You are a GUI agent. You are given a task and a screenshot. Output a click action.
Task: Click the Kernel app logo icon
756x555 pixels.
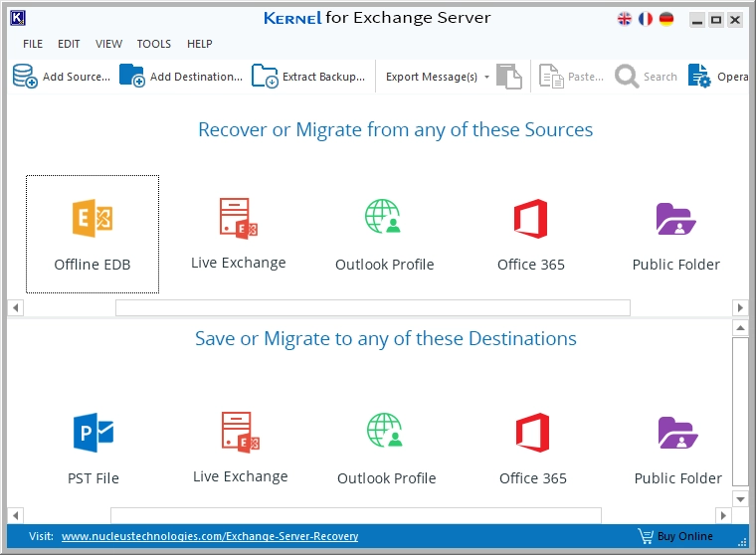coord(18,18)
